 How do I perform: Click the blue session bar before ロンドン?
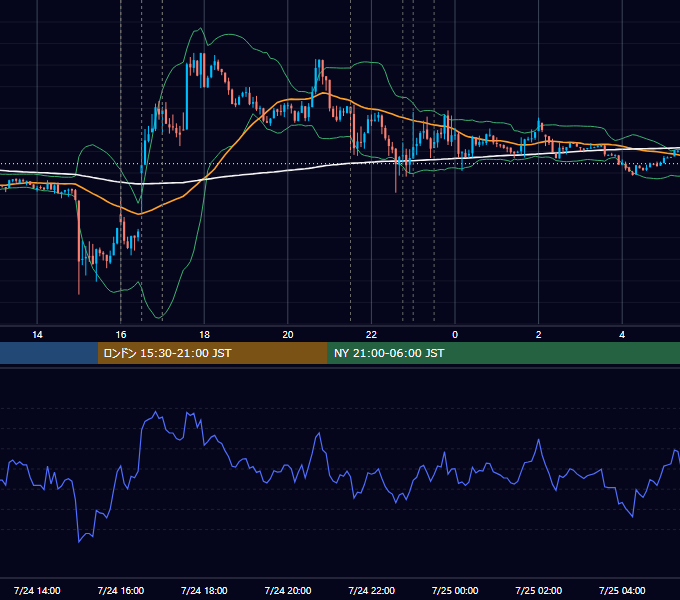tap(49, 353)
